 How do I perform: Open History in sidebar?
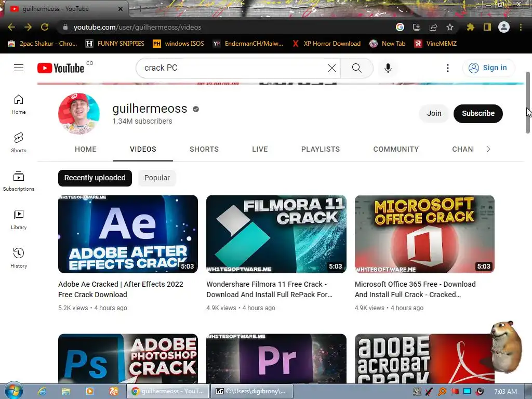click(x=19, y=258)
